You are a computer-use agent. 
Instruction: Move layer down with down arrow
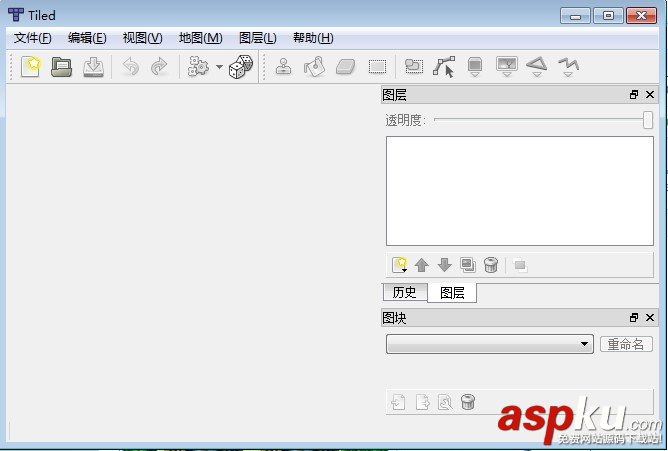[444, 265]
